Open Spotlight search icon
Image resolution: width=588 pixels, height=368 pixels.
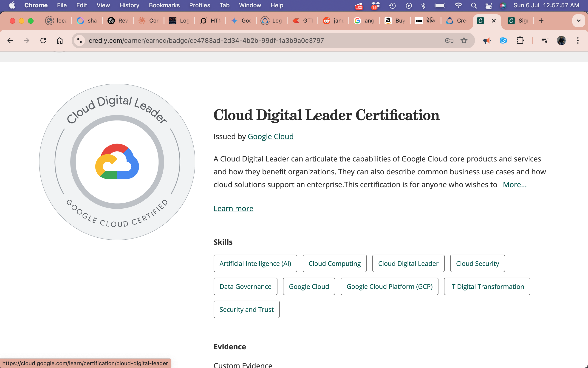coord(474,5)
